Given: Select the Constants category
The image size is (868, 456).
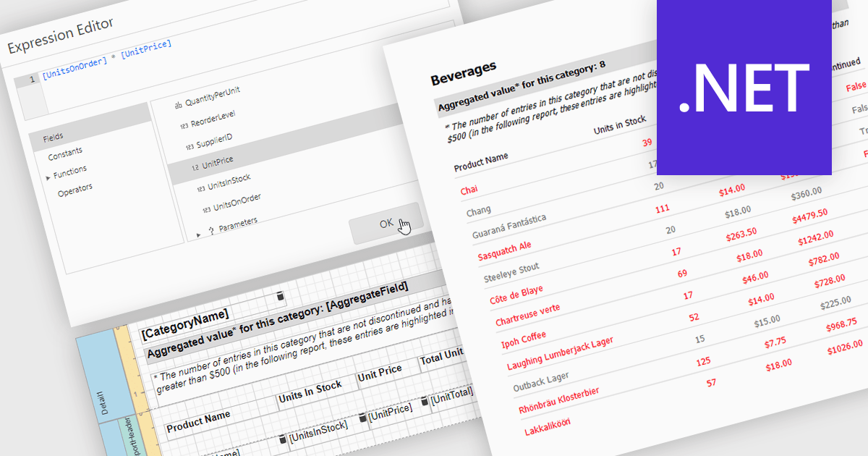Looking at the screenshot, I should tap(65, 155).
